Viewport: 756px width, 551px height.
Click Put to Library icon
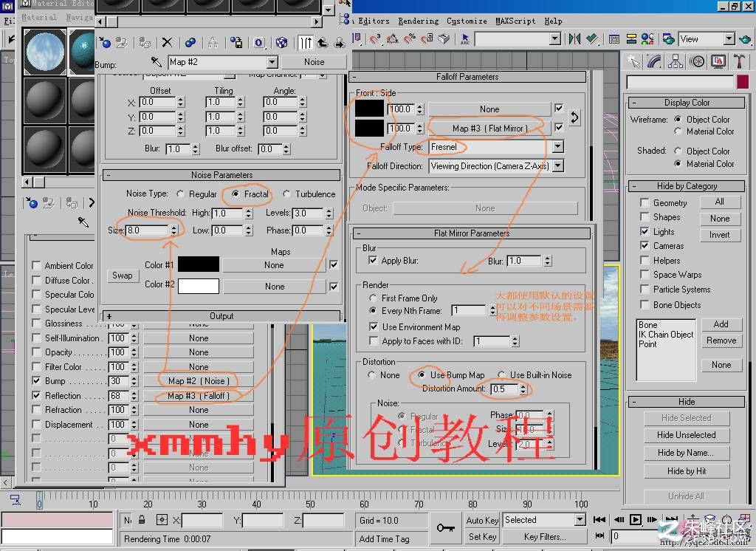[x=236, y=42]
